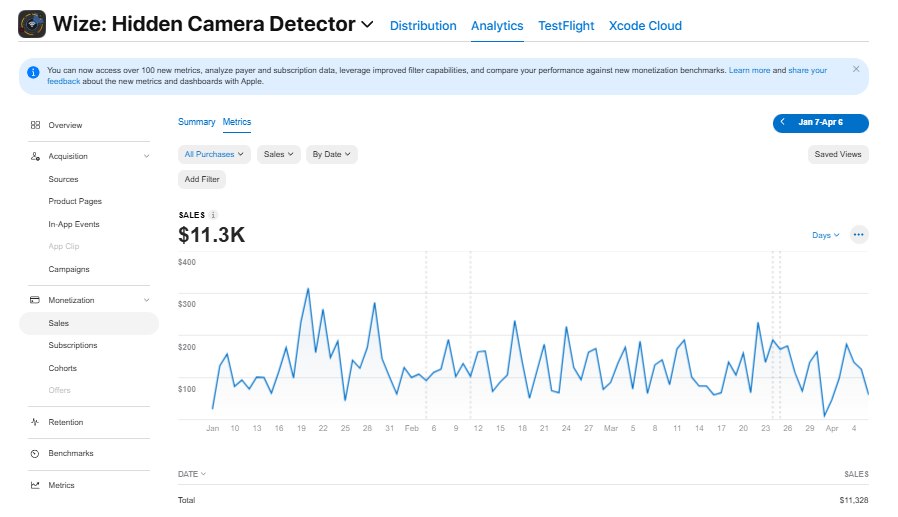The height and width of the screenshot is (517, 898).
Task: Open the All Purchases filter dropdown
Action: [x=214, y=154]
